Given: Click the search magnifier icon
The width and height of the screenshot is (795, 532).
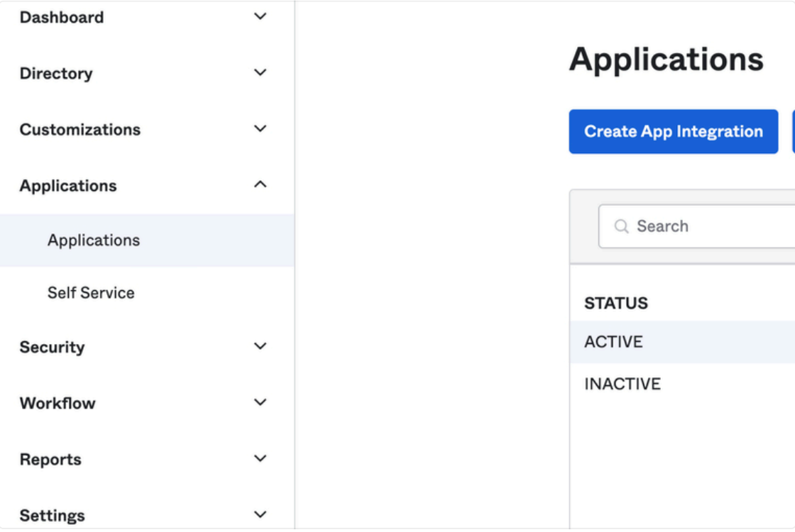Looking at the screenshot, I should [x=622, y=226].
